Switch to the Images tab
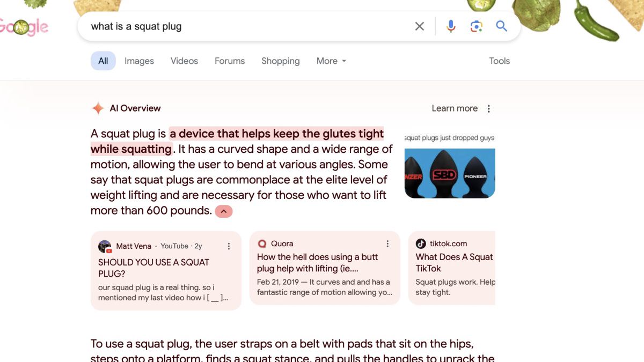 (x=139, y=61)
